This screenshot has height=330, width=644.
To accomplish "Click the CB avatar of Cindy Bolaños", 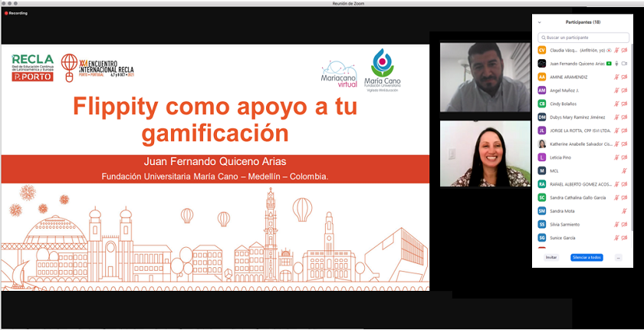I will [x=542, y=104].
